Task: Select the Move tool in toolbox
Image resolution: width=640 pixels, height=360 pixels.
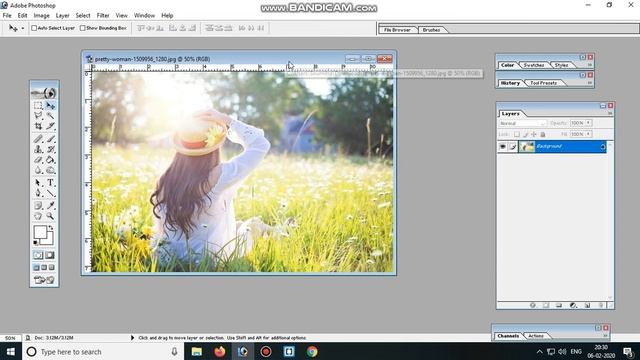Action: pos(50,106)
